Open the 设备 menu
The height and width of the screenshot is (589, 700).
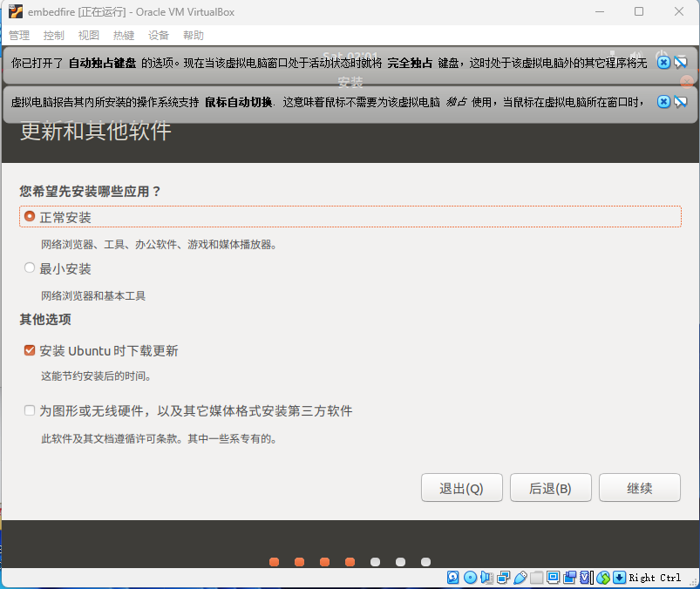tap(159, 35)
